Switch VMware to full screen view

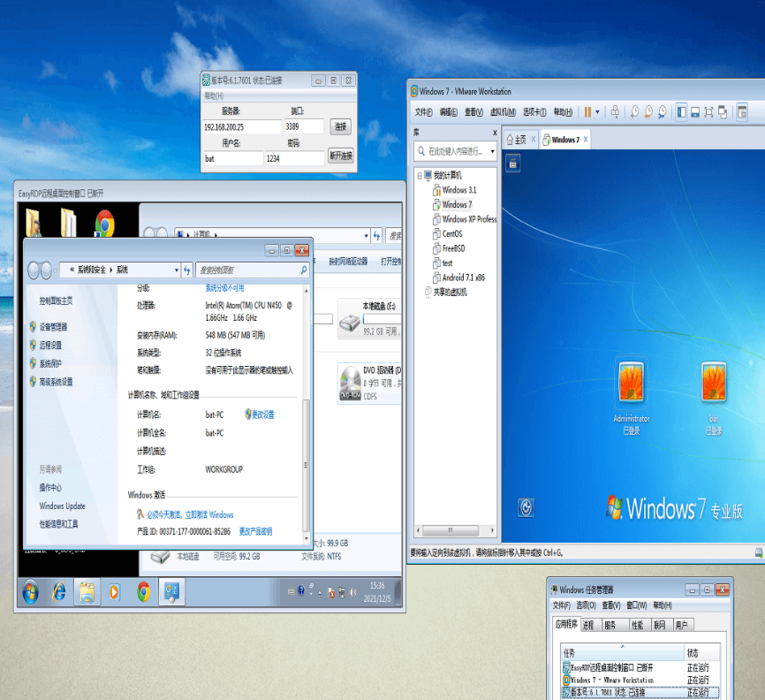coord(710,111)
